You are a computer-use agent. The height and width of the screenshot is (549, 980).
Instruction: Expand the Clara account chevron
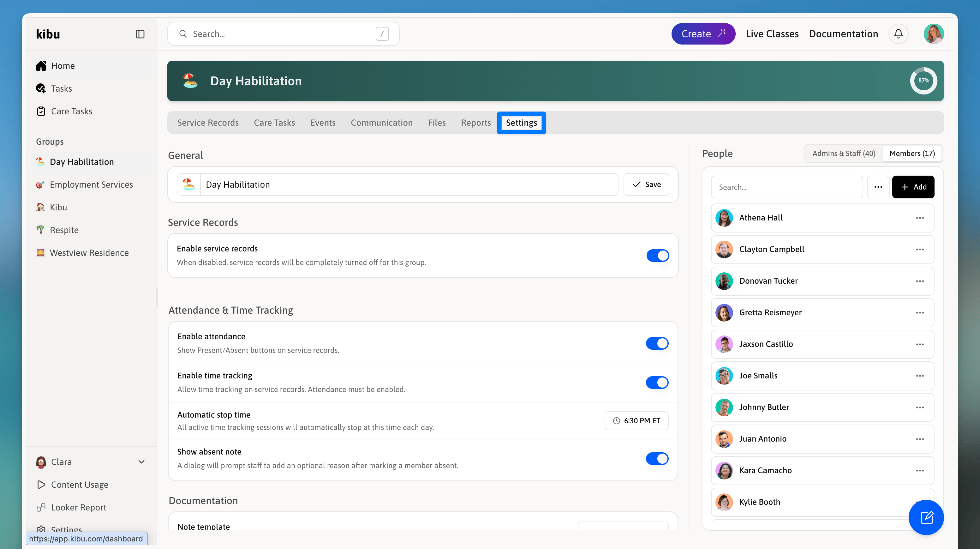pyautogui.click(x=141, y=462)
